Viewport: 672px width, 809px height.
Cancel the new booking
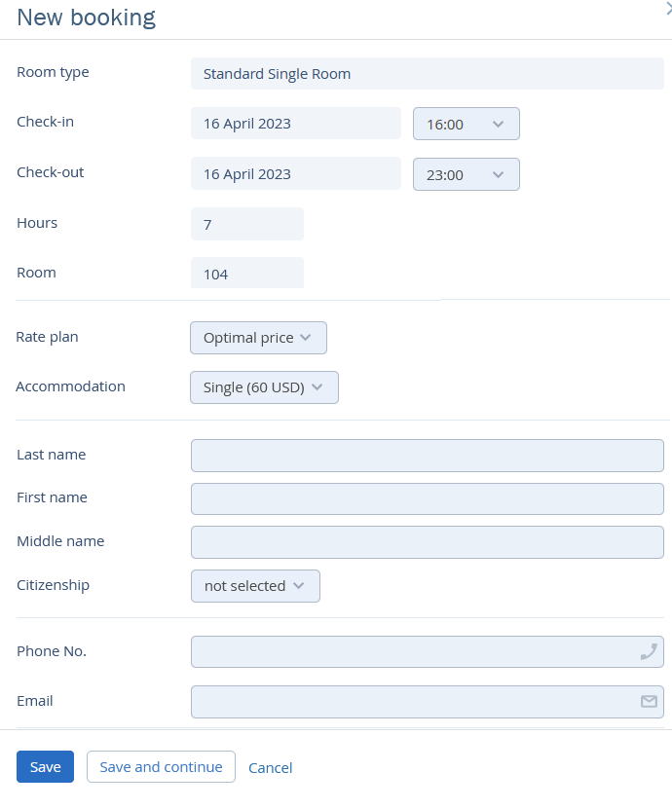click(x=271, y=768)
